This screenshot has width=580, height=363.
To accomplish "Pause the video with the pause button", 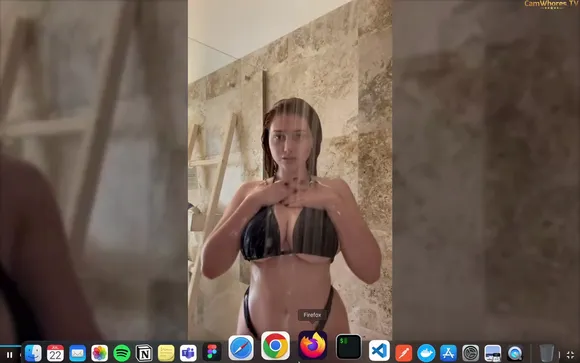I will (x=10, y=355).
